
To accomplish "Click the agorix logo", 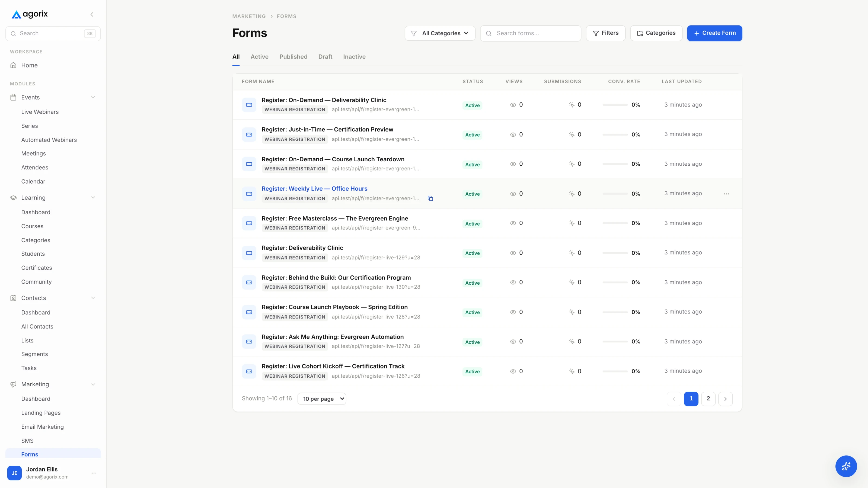I will [x=30, y=14].
